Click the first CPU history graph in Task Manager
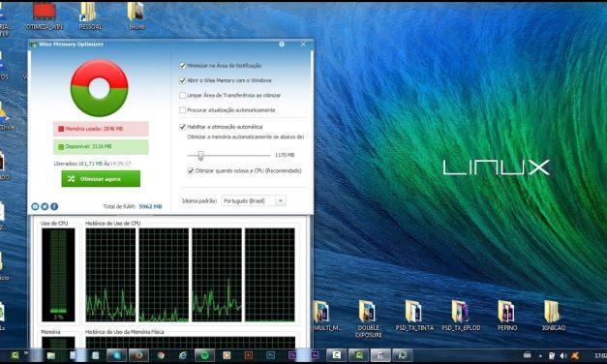 point(110,275)
